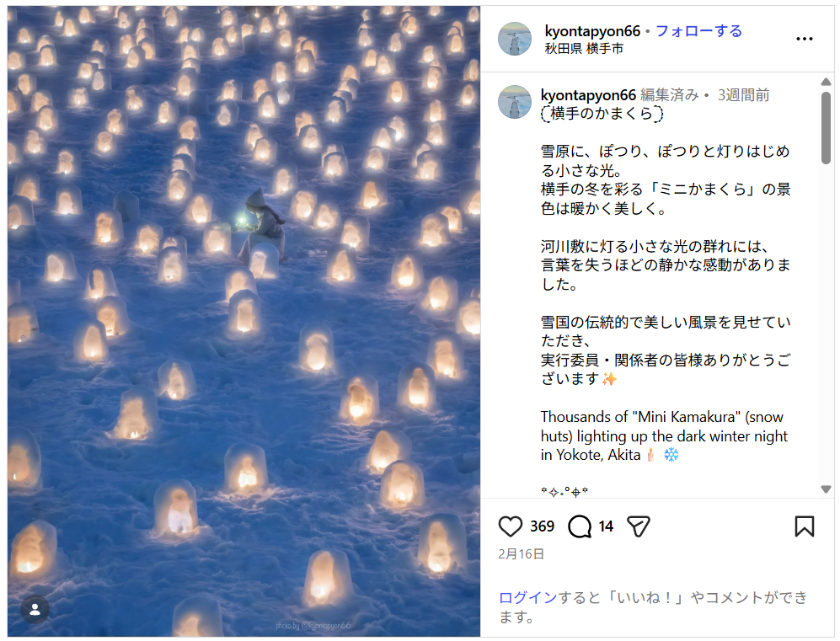Open comments via the speech bubble icon

tap(580, 526)
